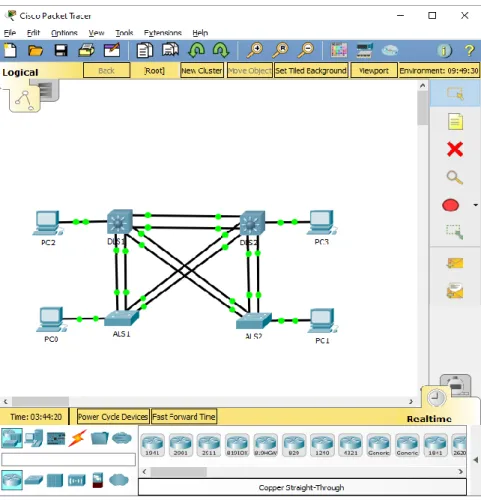Click the yellow question mark Help icon

(469, 51)
